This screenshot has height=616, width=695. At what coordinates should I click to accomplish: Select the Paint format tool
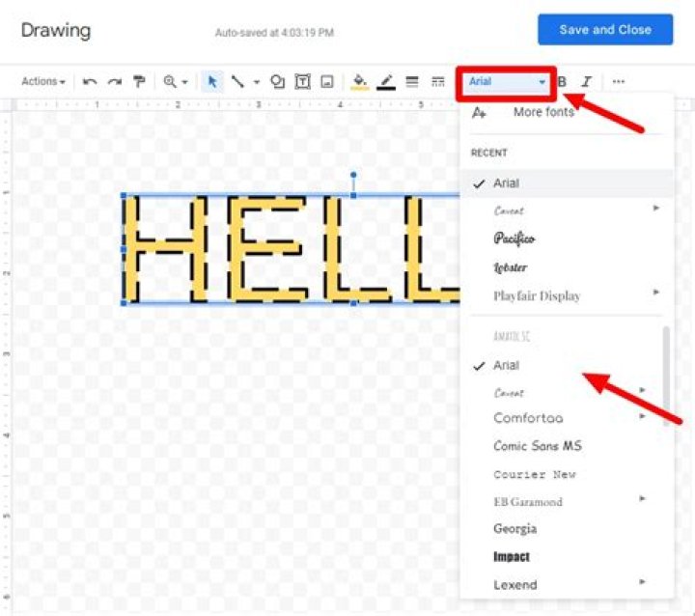coord(138,82)
